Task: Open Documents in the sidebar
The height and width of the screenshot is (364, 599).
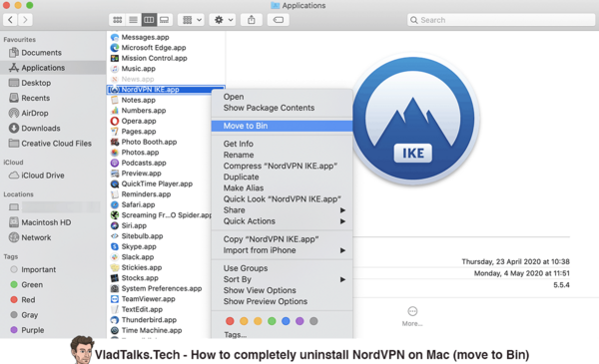Action: [x=35, y=53]
